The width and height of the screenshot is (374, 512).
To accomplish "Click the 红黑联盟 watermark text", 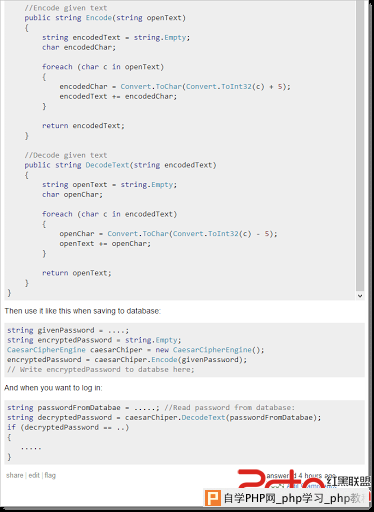I will pos(348,481).
